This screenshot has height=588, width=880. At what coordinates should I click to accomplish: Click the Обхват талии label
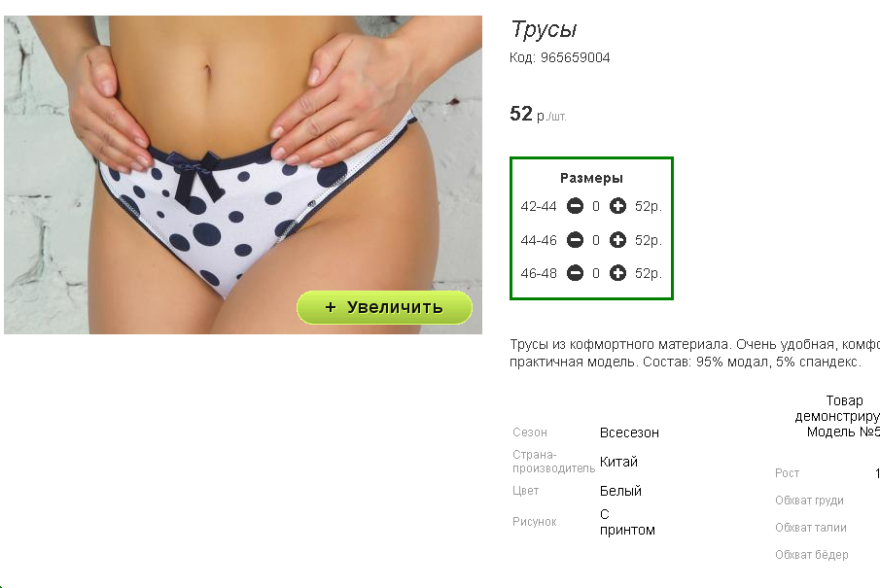point(810,528)
